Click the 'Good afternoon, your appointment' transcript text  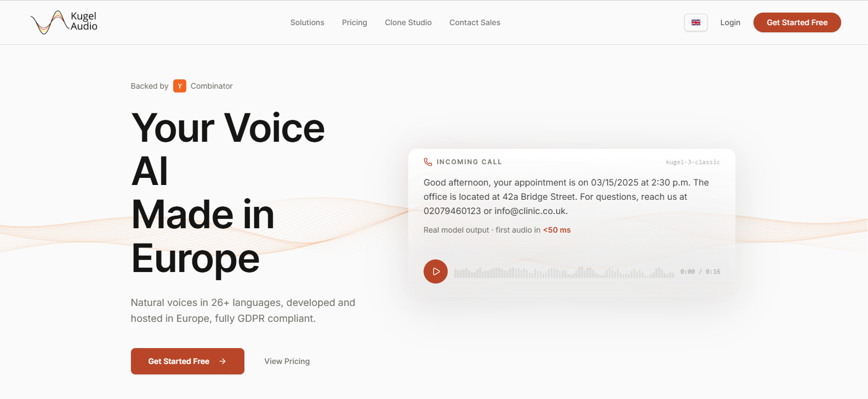[x=566, y=196]
